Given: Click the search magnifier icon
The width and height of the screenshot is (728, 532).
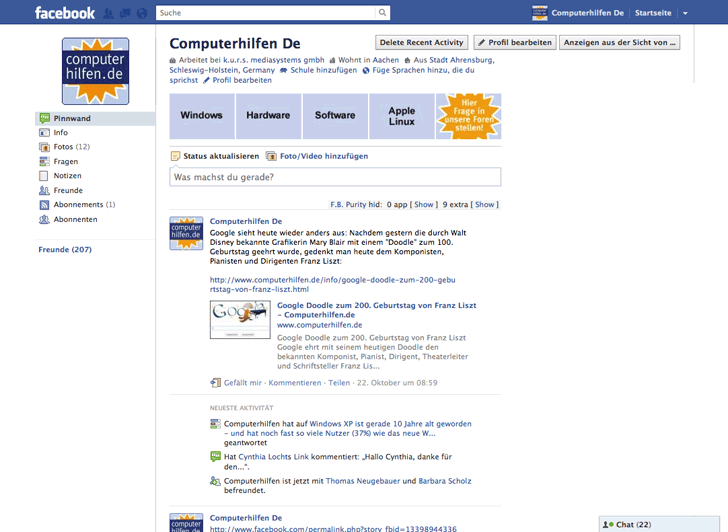Looking at the screenshot, I should [382, 13].
